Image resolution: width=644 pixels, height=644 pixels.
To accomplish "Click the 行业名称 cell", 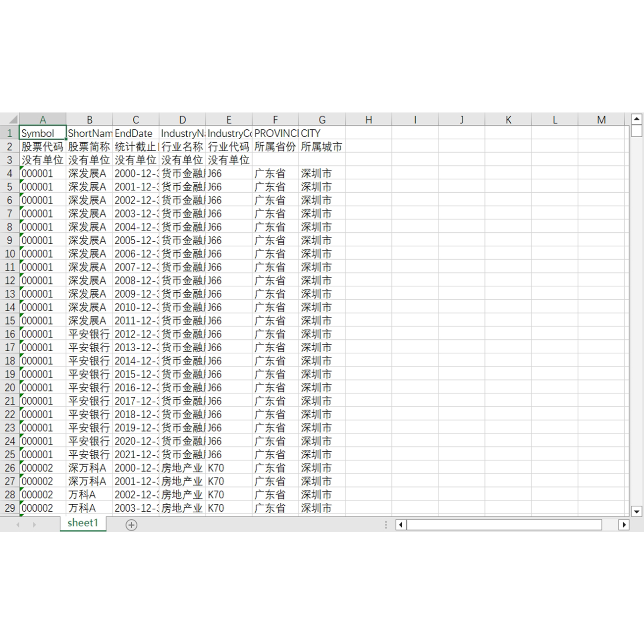I will coord(182,147).
